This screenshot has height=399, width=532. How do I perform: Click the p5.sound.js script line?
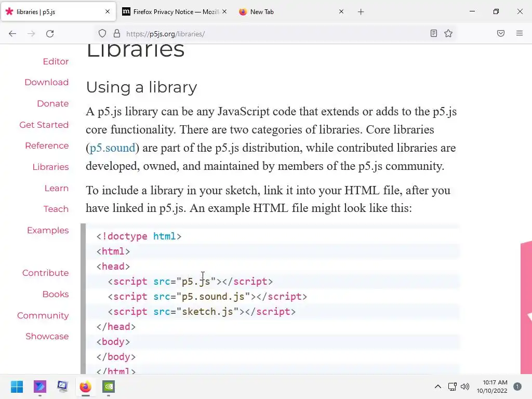[x=207, y=297]
